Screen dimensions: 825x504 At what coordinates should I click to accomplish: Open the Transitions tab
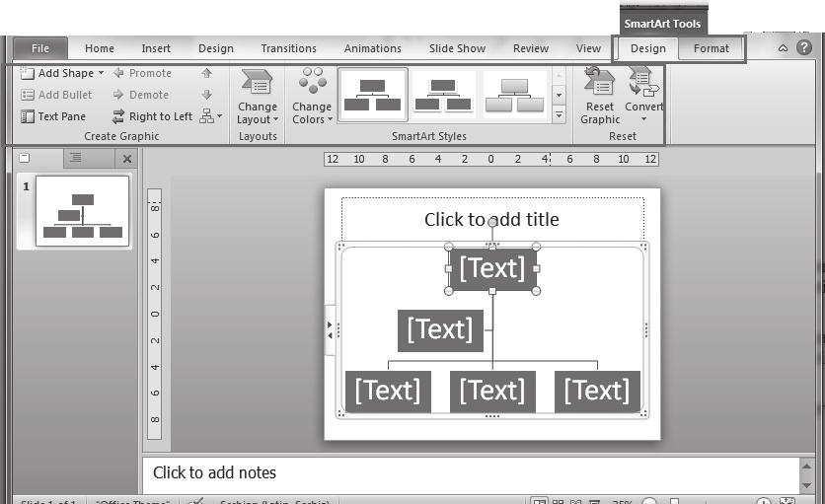point(288,48)
